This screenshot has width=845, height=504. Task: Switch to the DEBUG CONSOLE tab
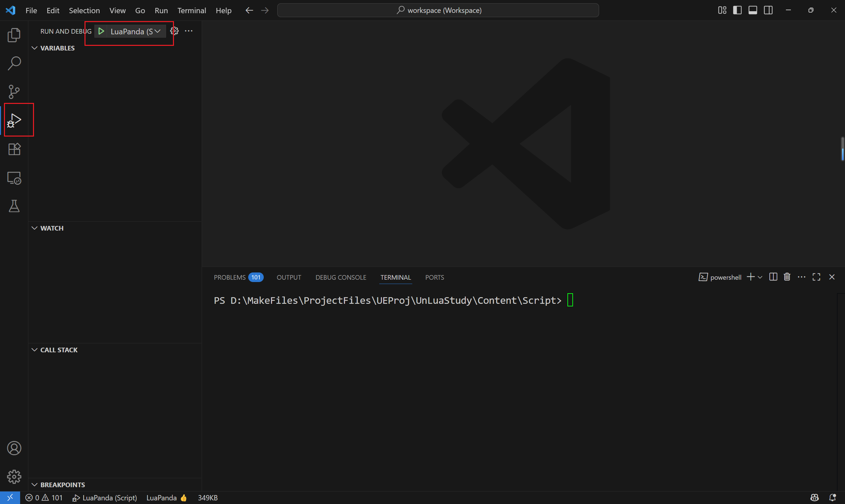click(340, 277)
